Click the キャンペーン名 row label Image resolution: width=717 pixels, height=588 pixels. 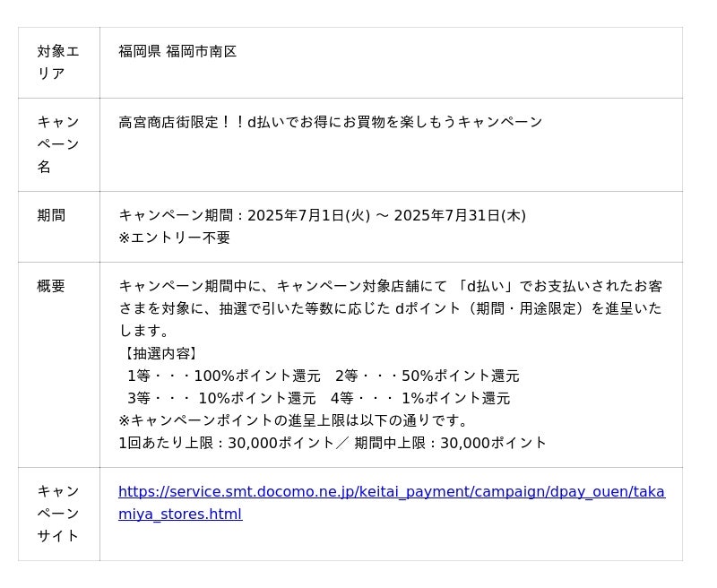[x=58, y=144]
